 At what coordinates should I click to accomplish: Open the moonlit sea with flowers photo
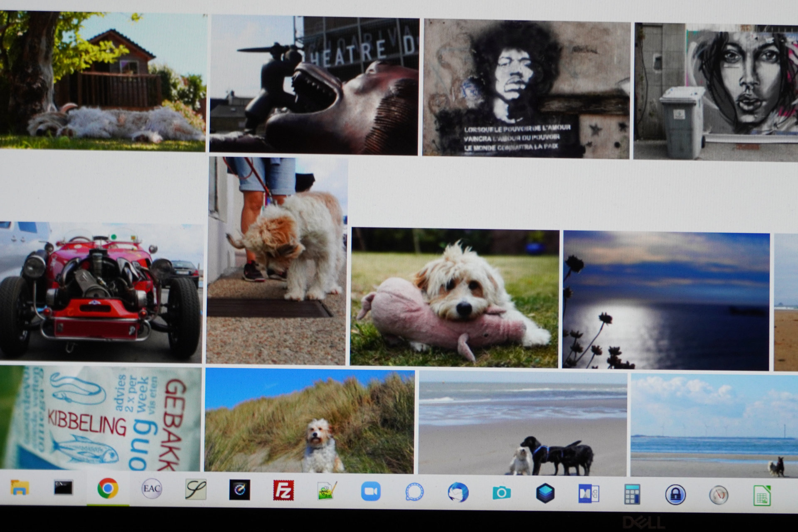[666, 301]
